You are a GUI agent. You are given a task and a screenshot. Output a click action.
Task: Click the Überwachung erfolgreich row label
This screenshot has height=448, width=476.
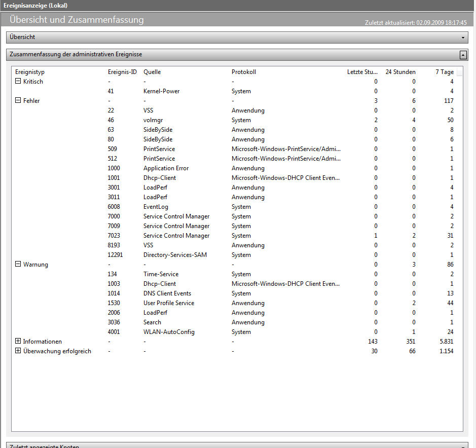57,351
